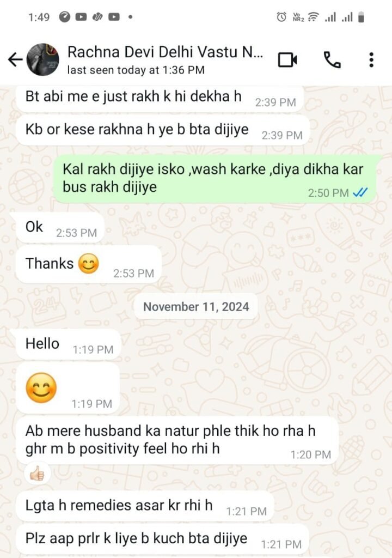Tap the November 11, 2024 date chip
392x558 pixels.
[196, 306]
